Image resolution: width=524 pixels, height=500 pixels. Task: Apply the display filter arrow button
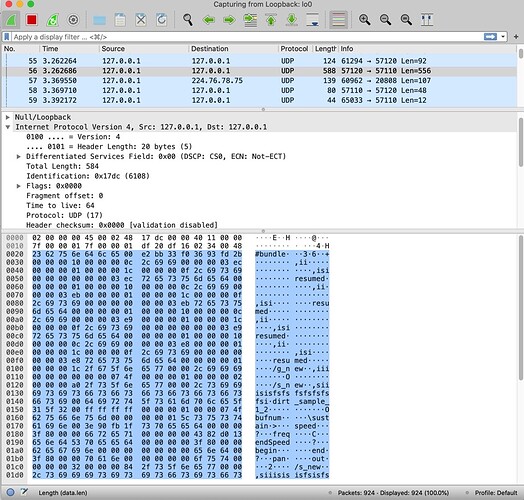490,37
